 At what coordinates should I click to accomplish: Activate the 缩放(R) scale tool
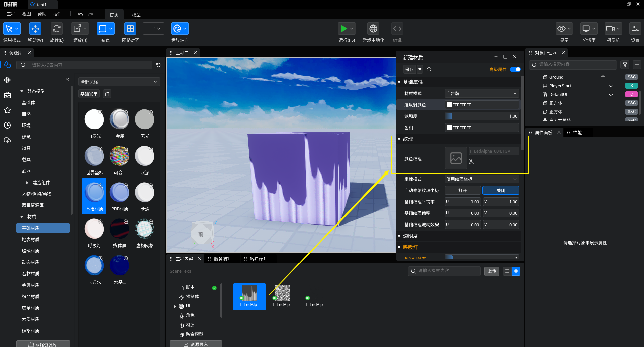coord(80,29)
